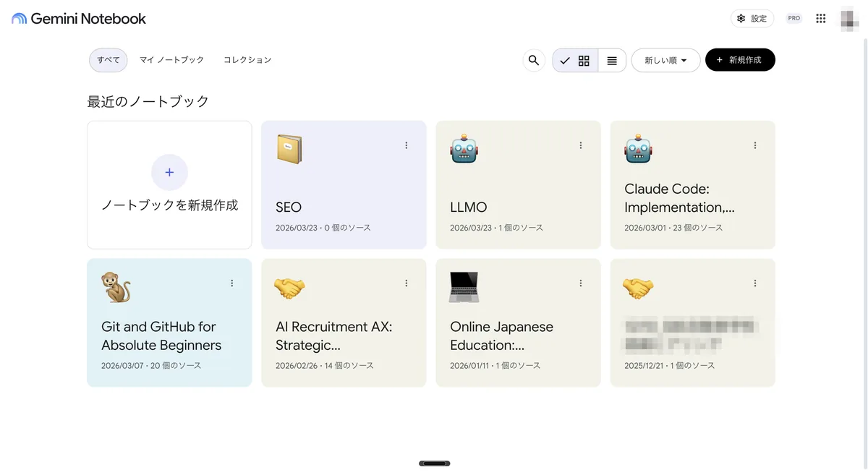Click the settings gear icon
Image resolution: width=868 pixels, height=475 pixels.
point(741,19)
